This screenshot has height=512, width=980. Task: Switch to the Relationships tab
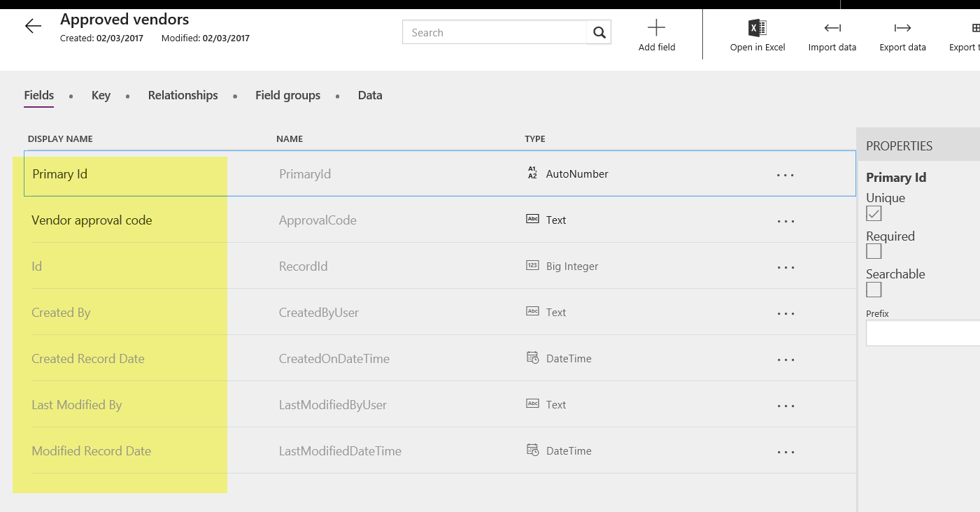pos(183,95)
